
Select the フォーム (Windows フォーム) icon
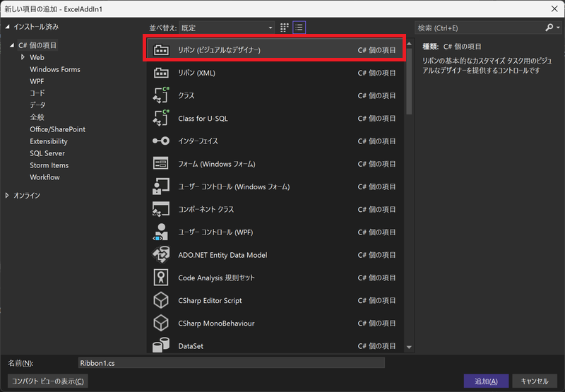click(x=161, y=164)
